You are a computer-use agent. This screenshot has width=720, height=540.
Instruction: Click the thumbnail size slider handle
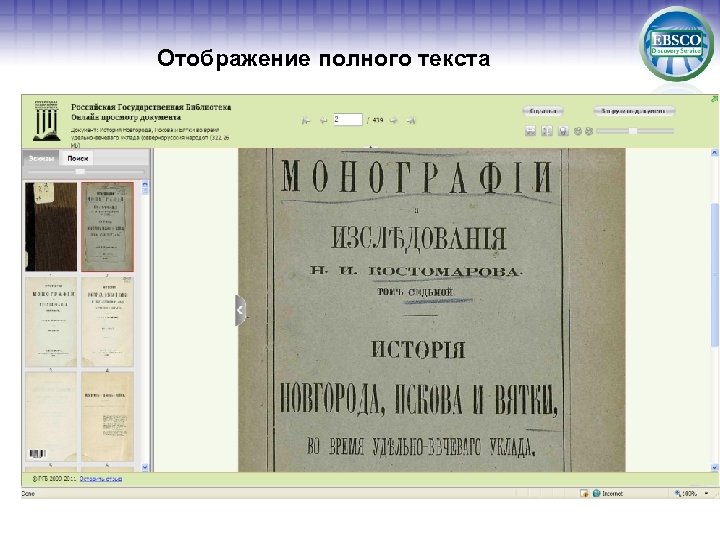(80, 172)
